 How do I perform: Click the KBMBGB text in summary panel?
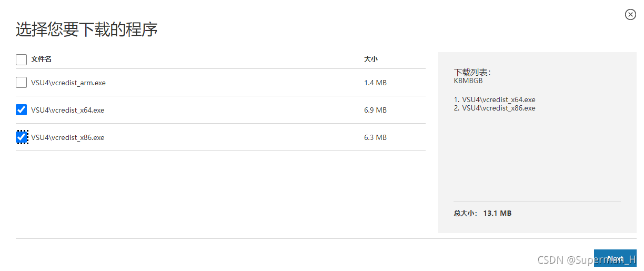468,81
